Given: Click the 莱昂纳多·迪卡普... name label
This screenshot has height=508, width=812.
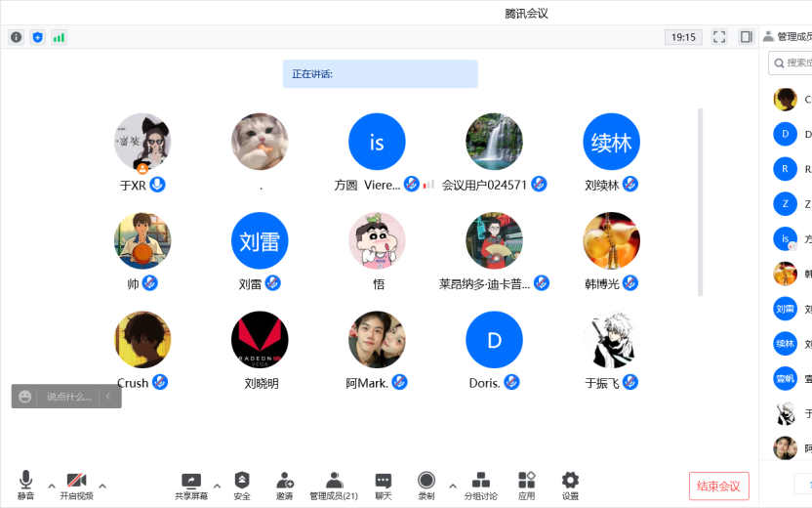Looking at the screenshot, I should pyautogui.click(x=484, y=284).
